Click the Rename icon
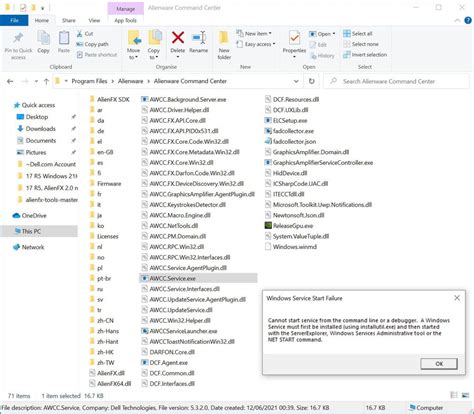Image resolution: width=474 pixels, height=414 pixels. tap(199, 37)
